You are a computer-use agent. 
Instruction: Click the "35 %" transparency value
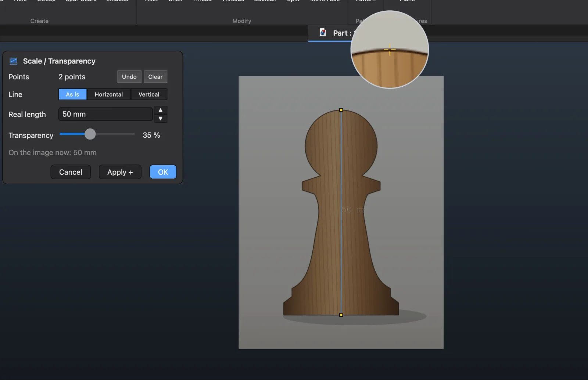tap(151, 135)
